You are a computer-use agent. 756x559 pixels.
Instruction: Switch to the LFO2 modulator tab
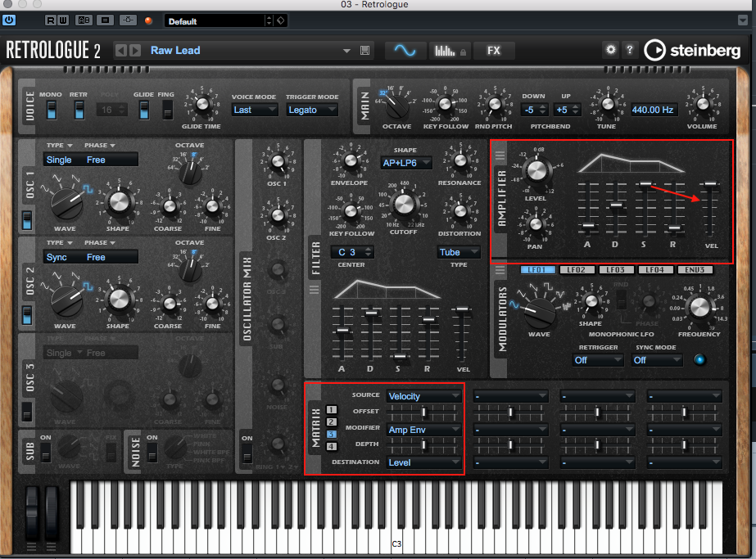(575, 269)
